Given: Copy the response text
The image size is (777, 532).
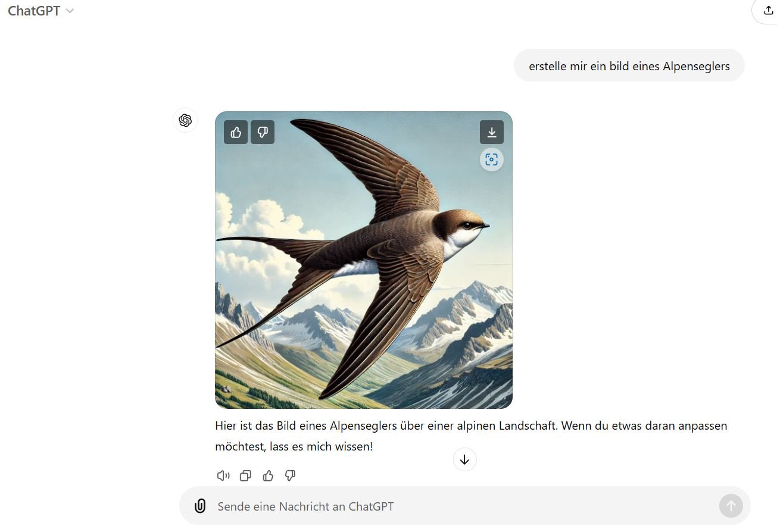Looking at the screenshot, I should click(x=245, y=475).
